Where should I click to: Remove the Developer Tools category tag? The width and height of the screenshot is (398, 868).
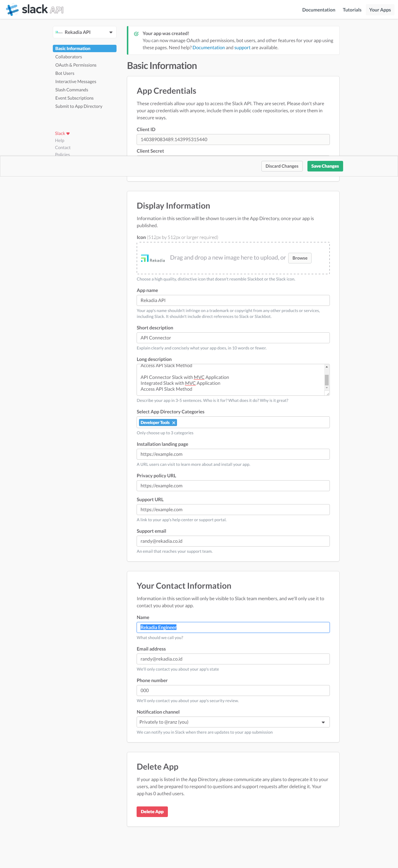click(174, 423)
